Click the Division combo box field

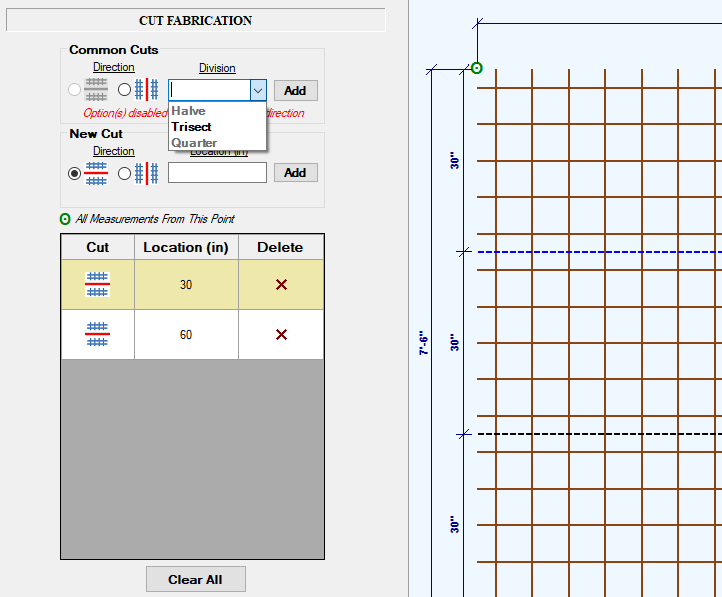pyautogui.click(x=208, y=90)
